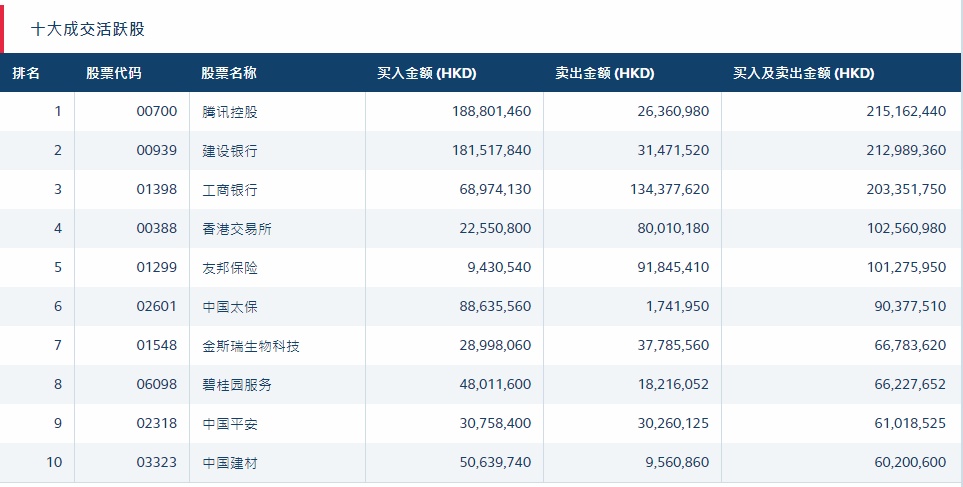Select the 金斯瑞生物科技 stock name
This screenshot has height=487, width=963.
(x=250, y=346)
